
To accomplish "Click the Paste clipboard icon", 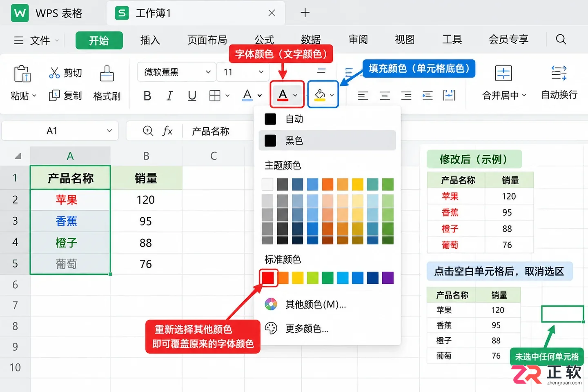I will tap(22, 74).
